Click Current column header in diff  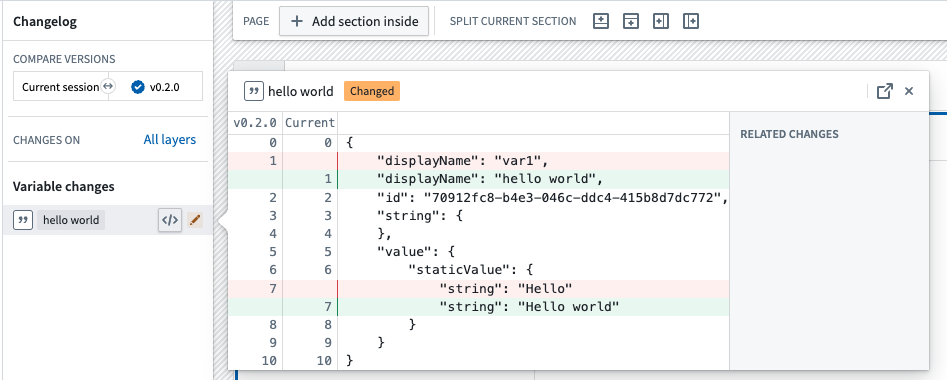pyautogui.click(x=310, y=123)
